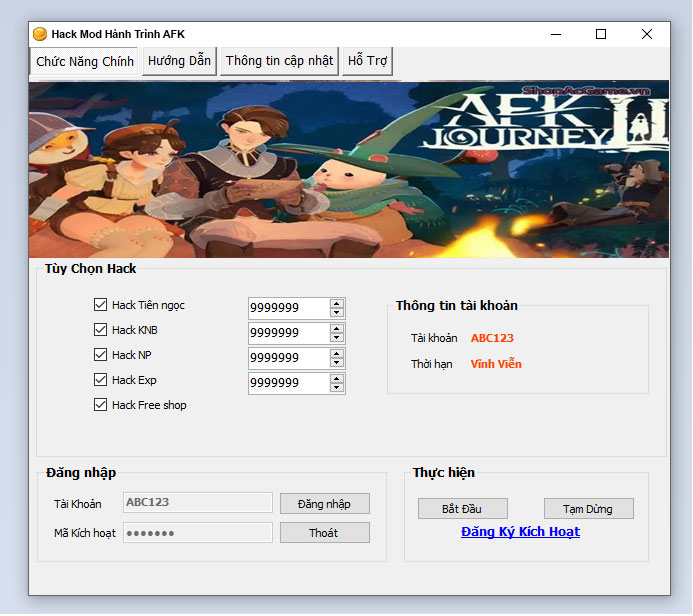Open the Hỗ Trợ tab
This screenshot has height=616, width=693.
tap(367, 61)
